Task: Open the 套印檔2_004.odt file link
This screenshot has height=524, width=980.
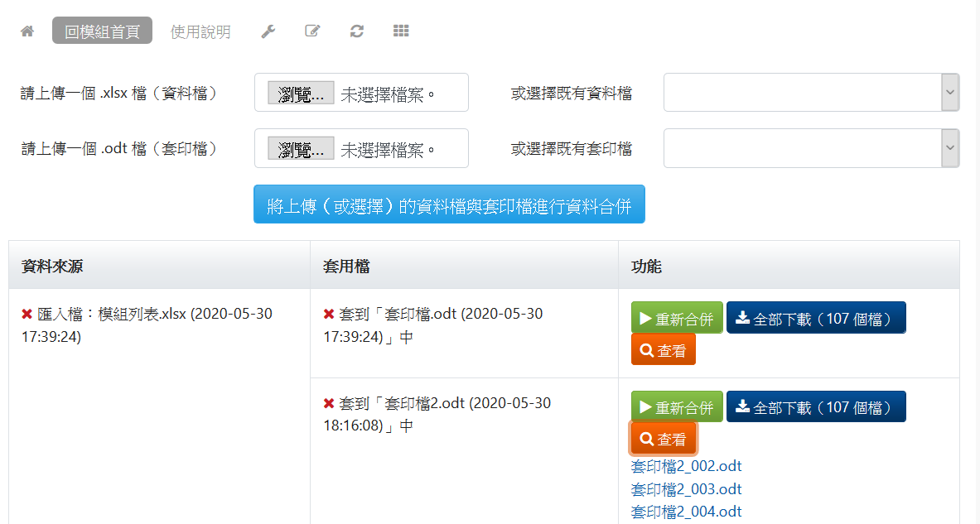Action: [x=686, y=512]
